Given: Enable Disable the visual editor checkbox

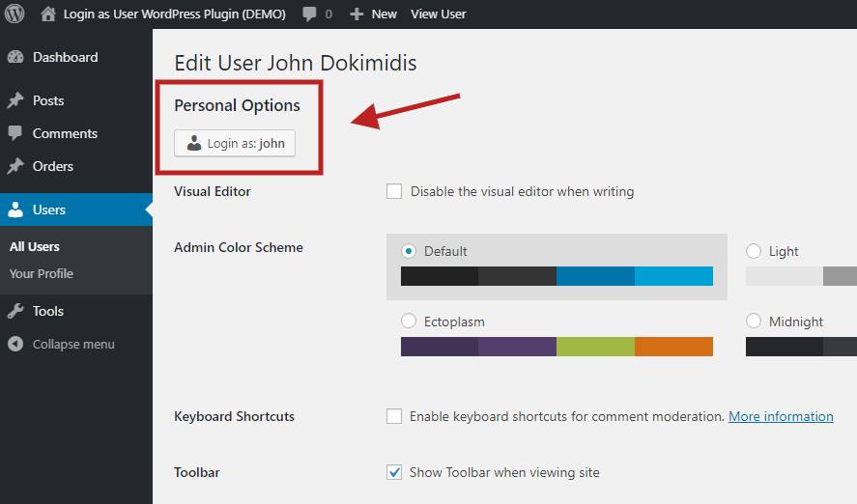Looking at the screenshot, I should click(x=394, y=191).
